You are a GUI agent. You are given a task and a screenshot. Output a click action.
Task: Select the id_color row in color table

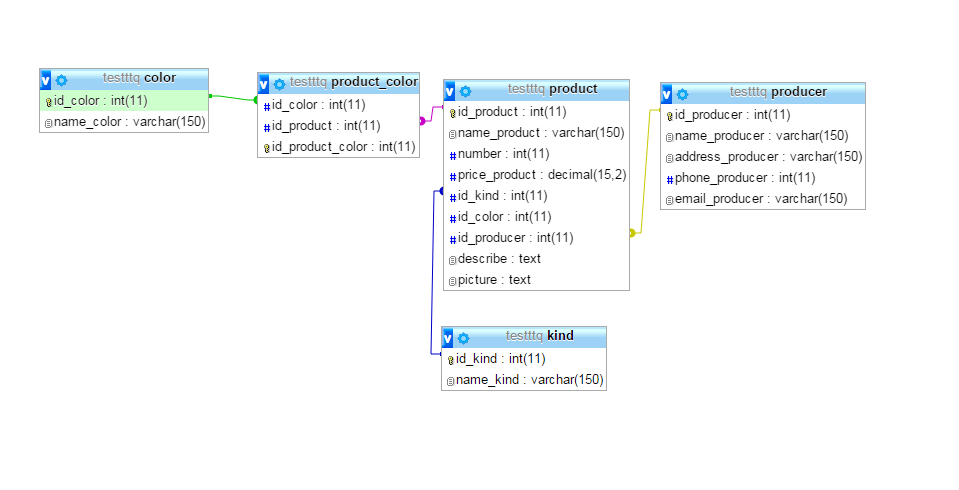[x=124, y=100]
